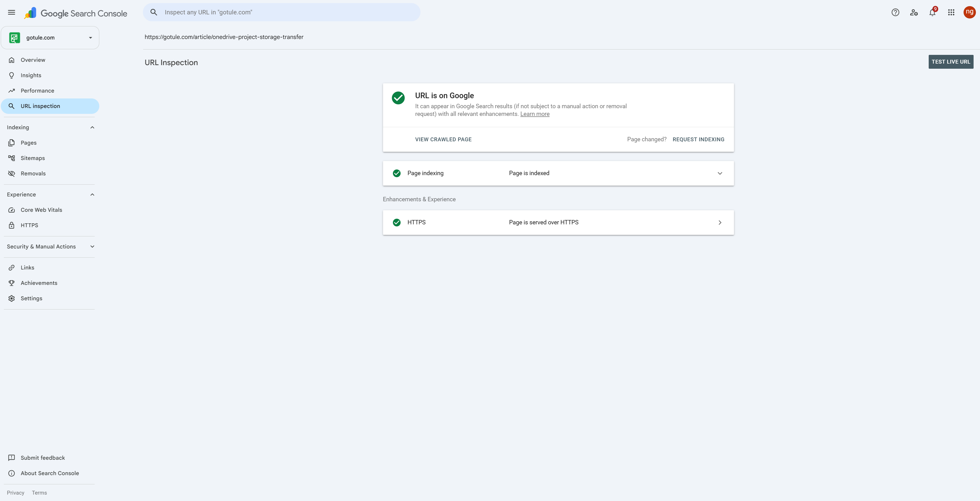
Task: Click the Sitemaps tree icon
Action: (12, 158)
